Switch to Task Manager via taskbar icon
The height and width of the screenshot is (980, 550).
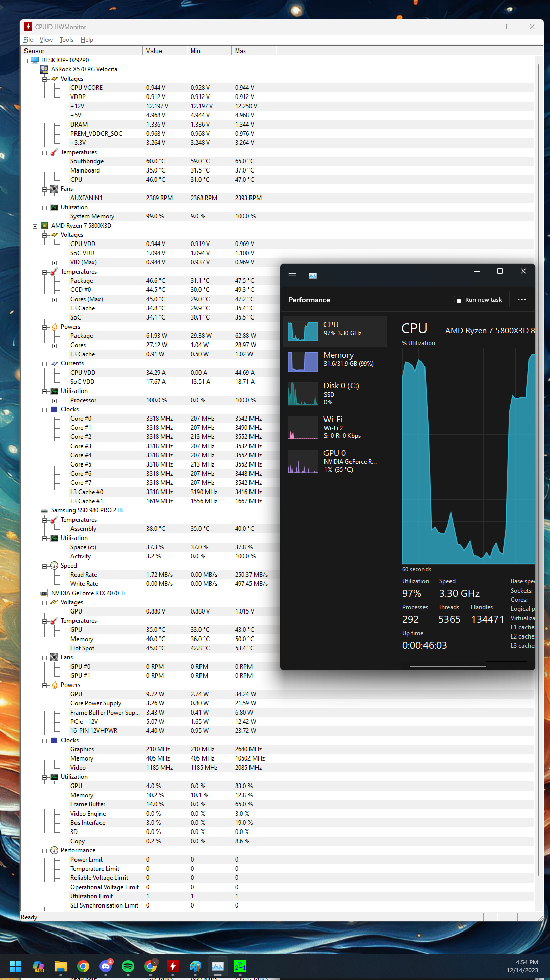click(218, 966)
